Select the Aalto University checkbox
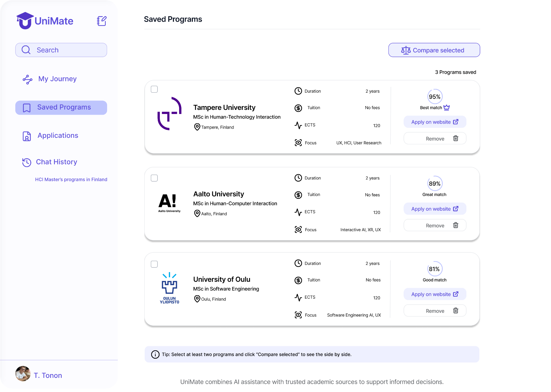The image size is (551, 392). (x=154, y=178)
